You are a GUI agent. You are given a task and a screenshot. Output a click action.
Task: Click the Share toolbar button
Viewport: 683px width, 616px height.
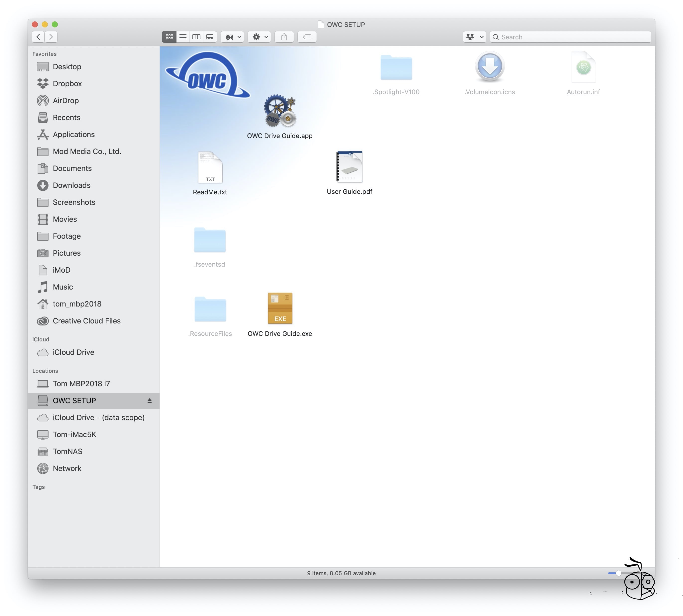point(284,37)
